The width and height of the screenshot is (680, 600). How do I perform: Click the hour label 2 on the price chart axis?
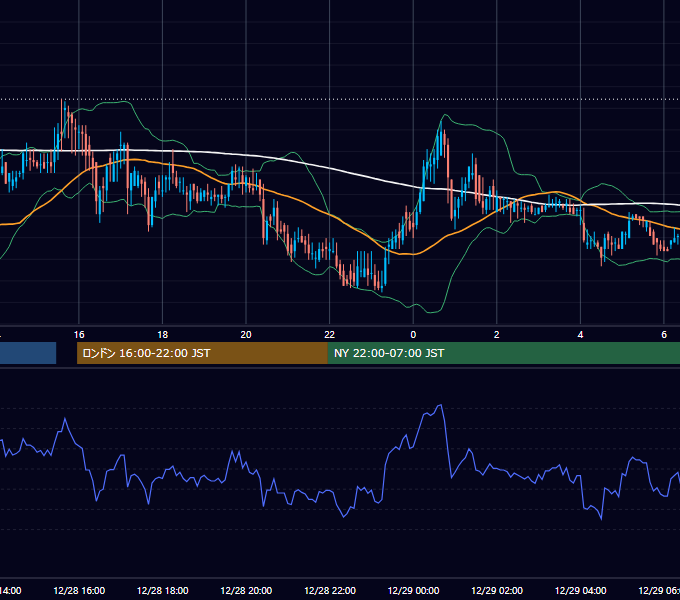tap(497, 335)
